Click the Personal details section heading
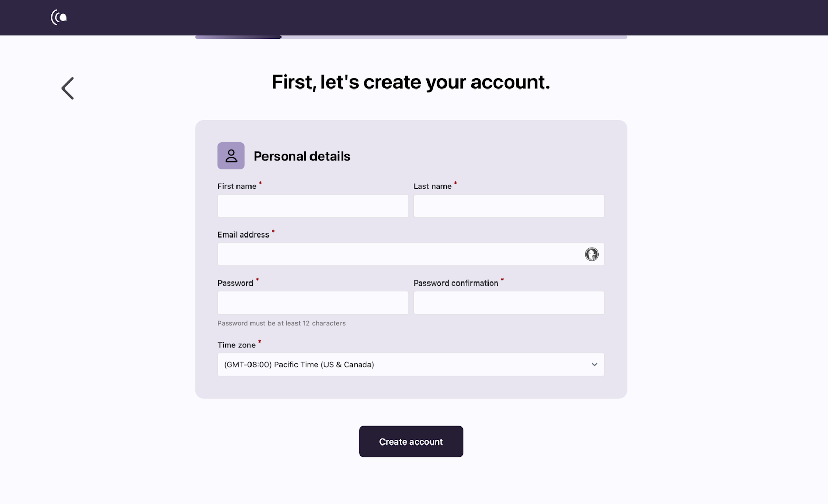The width and height of the screenshot is (828, 504). point(302,156)
